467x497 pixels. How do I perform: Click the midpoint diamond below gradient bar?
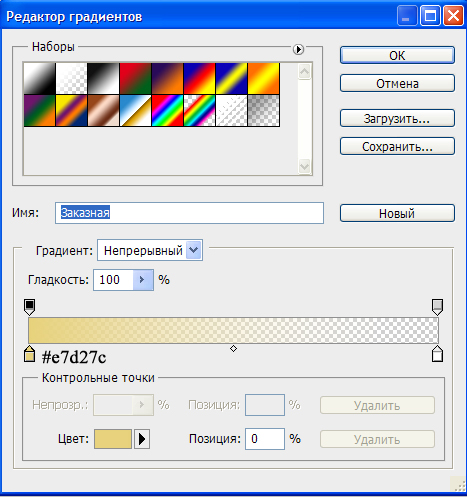pos(233,349)
